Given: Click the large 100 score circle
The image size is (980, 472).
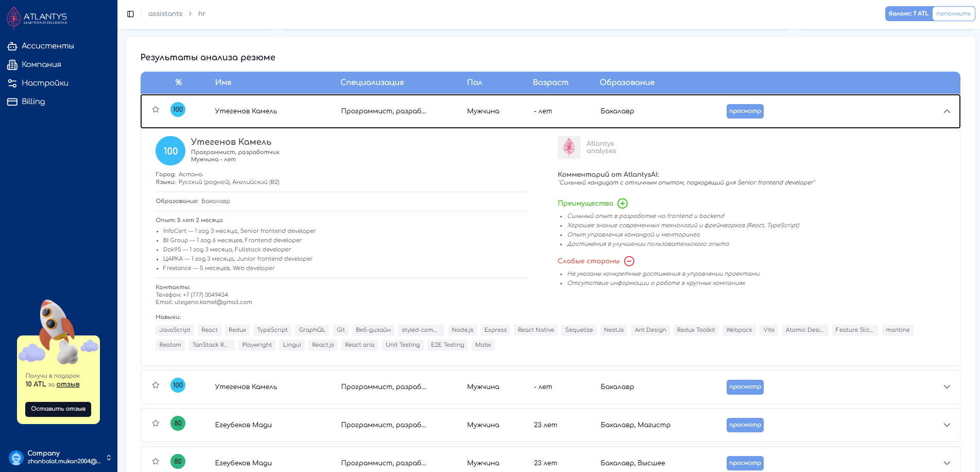Looking at the screenshot, I should 170,151.
